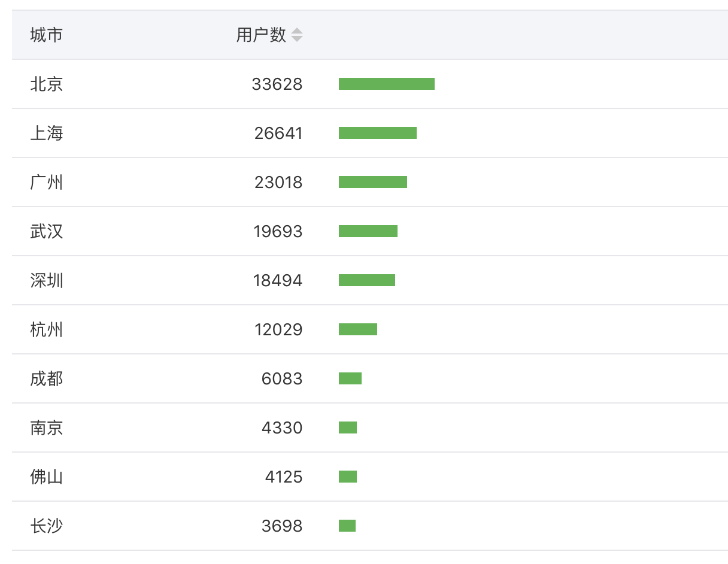Select the user count 4125
Image resolution: width=728 pixels, height=564 pixels.
(x=284, y=477)
